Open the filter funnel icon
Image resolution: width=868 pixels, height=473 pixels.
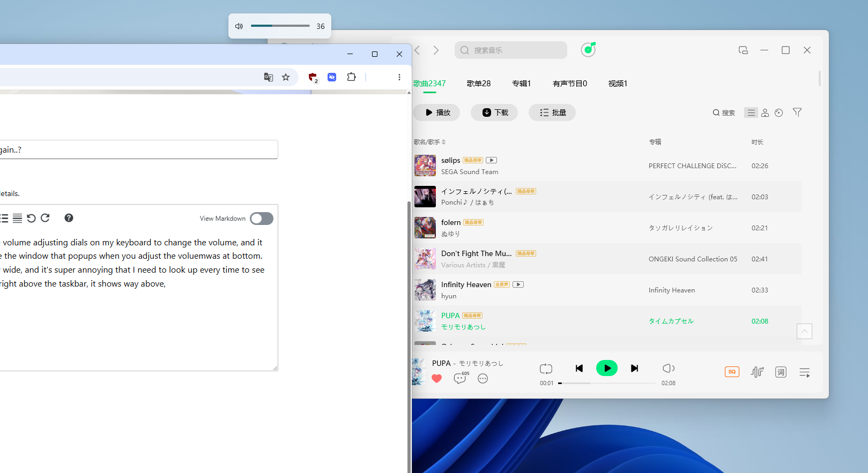pos(797,112)
